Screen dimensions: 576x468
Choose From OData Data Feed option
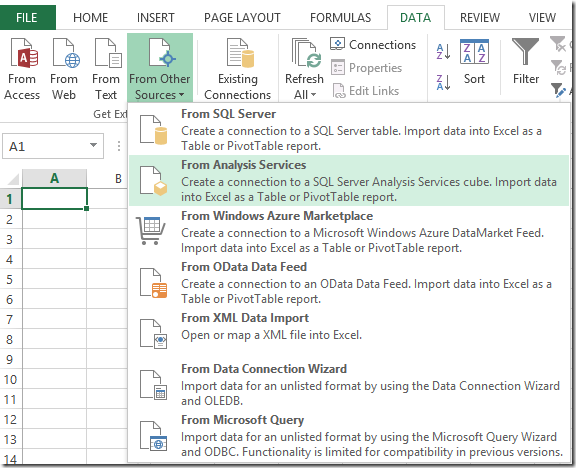348,282
